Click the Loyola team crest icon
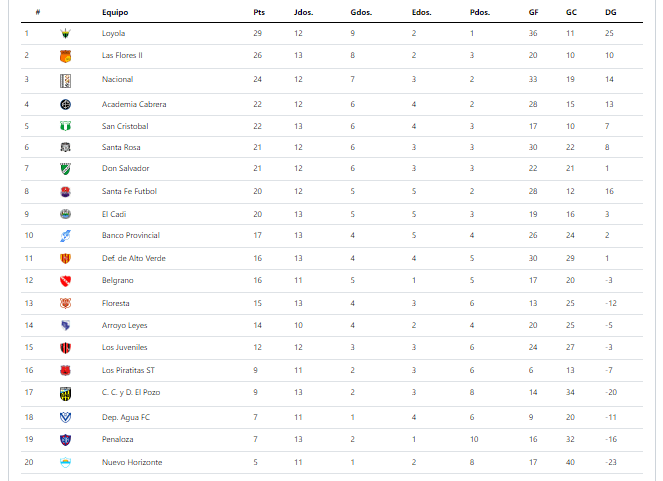This screenshot has width=663, height=481. click(x=65, y=33)
